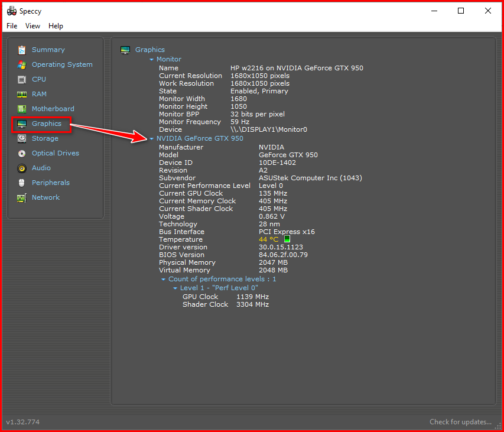
Task: Select the 44 °C temperature value
Action: click(x=268, y=239)
